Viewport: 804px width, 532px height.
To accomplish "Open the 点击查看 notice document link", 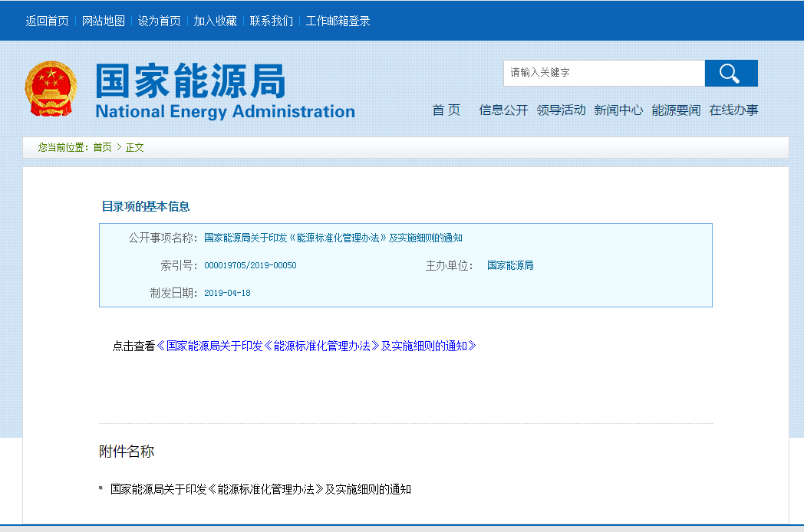I will [316, 346].
